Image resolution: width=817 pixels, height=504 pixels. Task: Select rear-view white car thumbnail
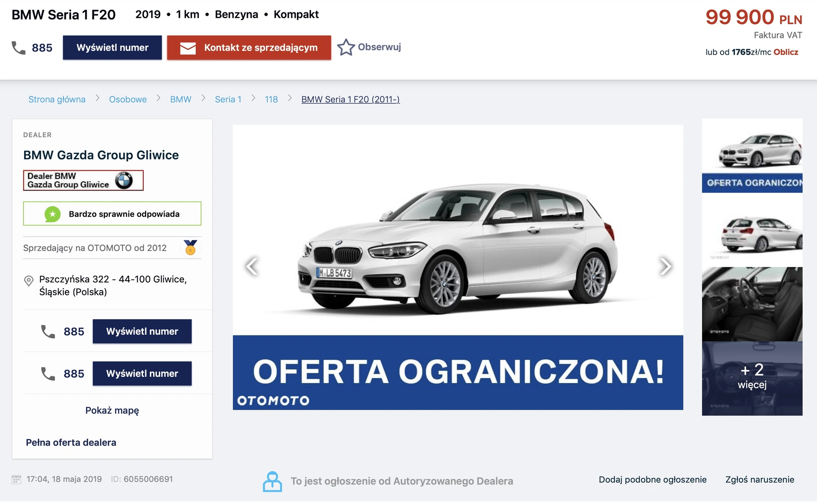click(752, 230)
